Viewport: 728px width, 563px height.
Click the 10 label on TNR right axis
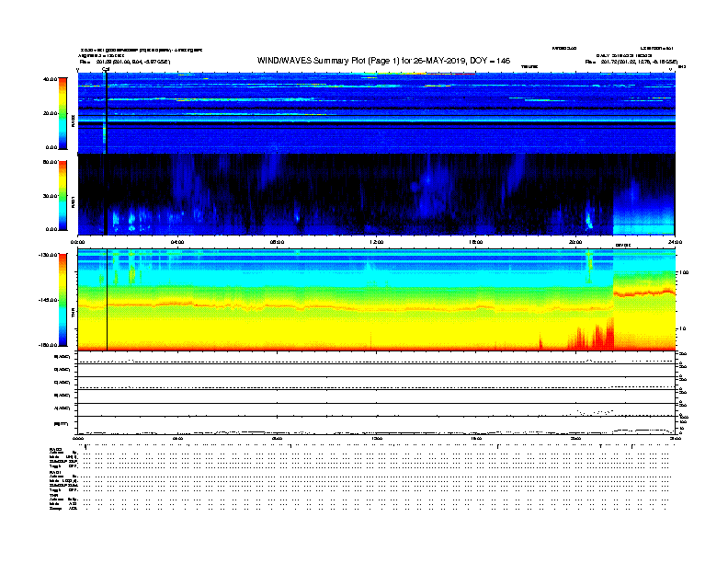point(683,329)
